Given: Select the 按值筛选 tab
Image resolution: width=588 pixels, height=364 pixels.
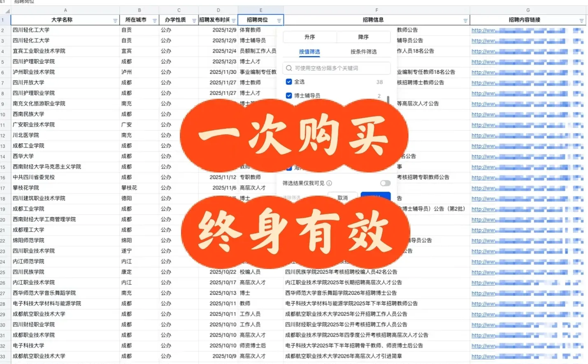Looking at the screenshot, I should coord(310,51).
